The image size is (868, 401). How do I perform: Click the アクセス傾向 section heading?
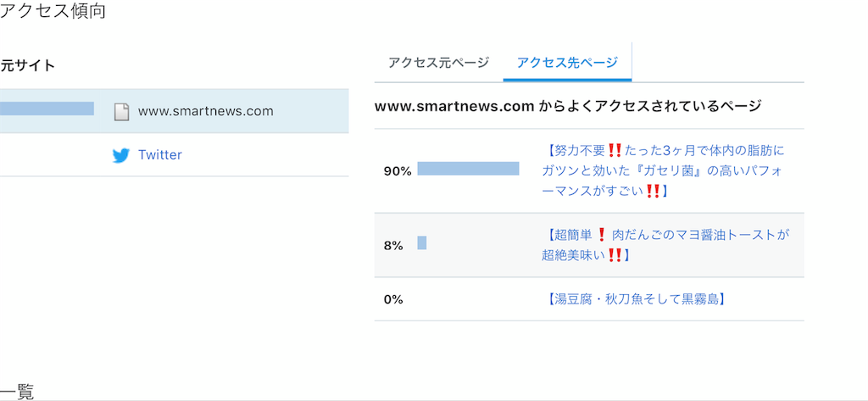click(x=53, y=10)
